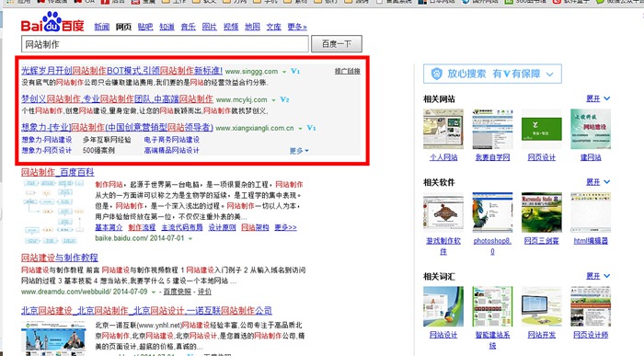Click the 网站设计 thumbnail image
The image size is (644, 356).
pos(443,306)
